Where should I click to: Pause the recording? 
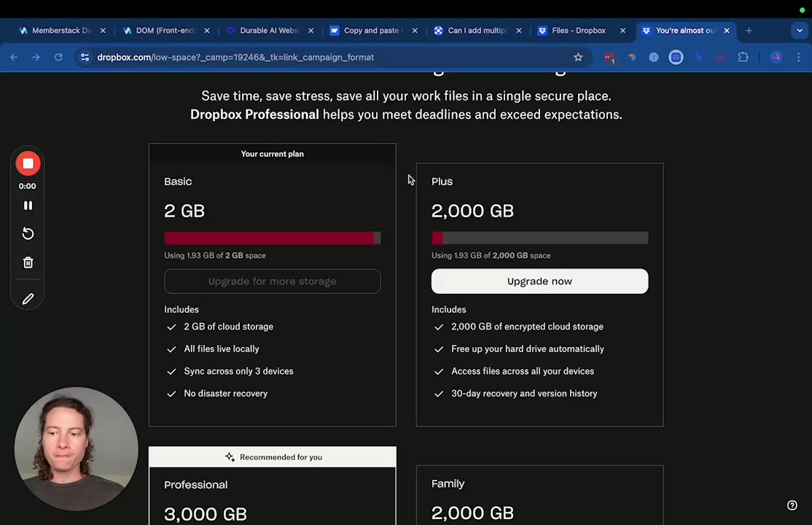pyautogui.click(x=28, y=206)
